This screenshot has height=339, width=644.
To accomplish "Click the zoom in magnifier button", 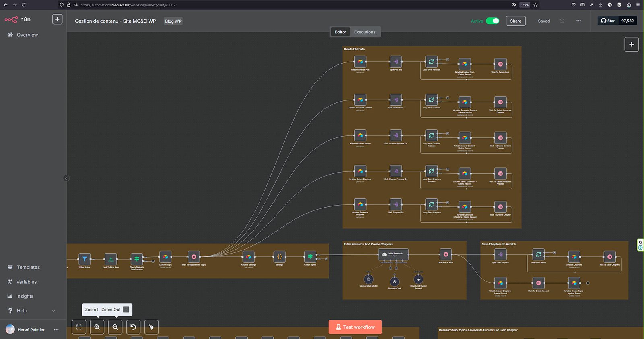I will tap(97, 327).
